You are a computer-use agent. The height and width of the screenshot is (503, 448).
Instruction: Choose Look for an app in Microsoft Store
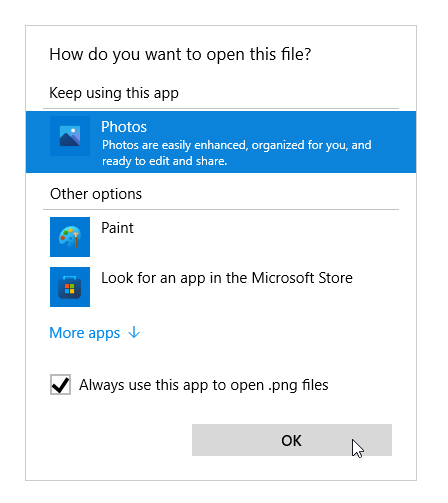(x=227, y=278)
